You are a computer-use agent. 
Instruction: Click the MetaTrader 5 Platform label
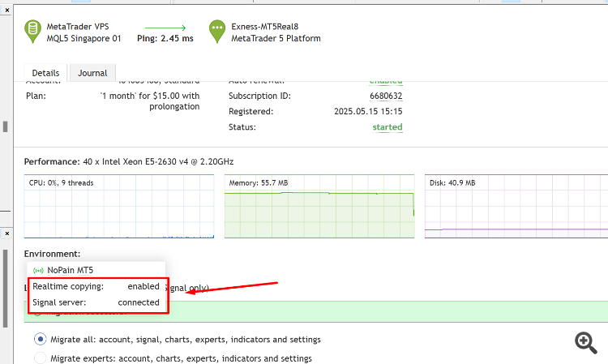pos(276,38)
